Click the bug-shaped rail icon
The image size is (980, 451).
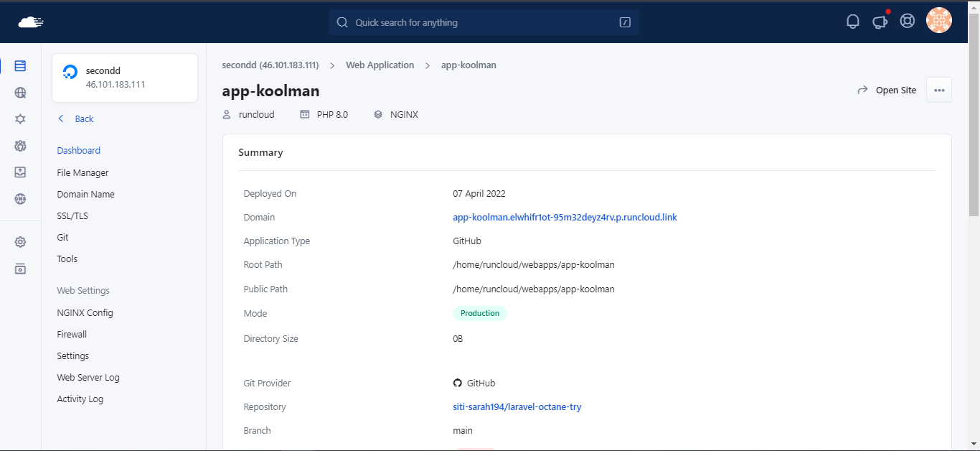[20, 119]
